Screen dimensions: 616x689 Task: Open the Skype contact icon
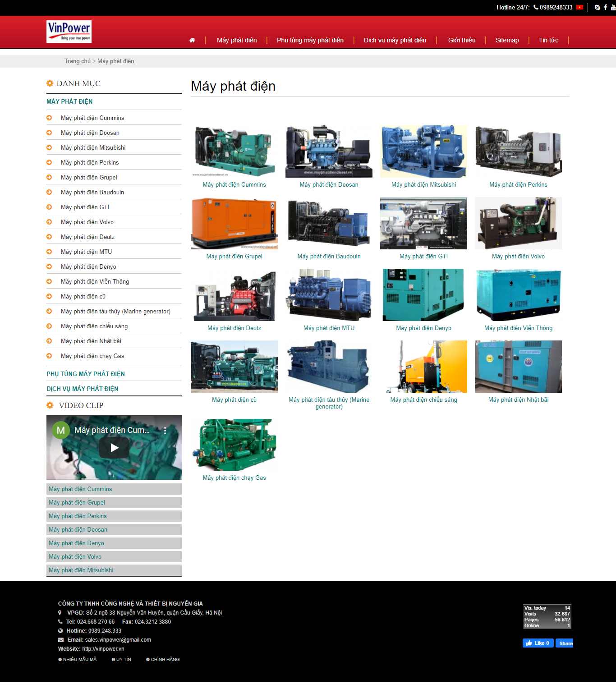click(597, 7)
